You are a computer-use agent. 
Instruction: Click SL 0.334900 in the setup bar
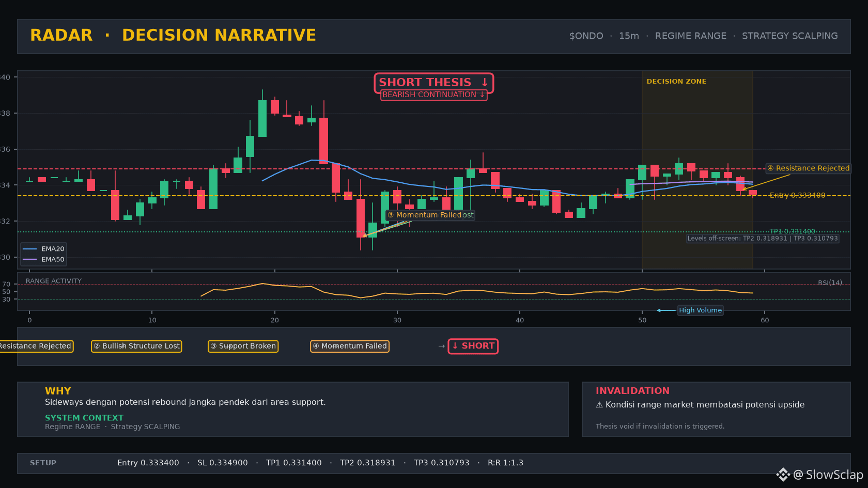222,463
